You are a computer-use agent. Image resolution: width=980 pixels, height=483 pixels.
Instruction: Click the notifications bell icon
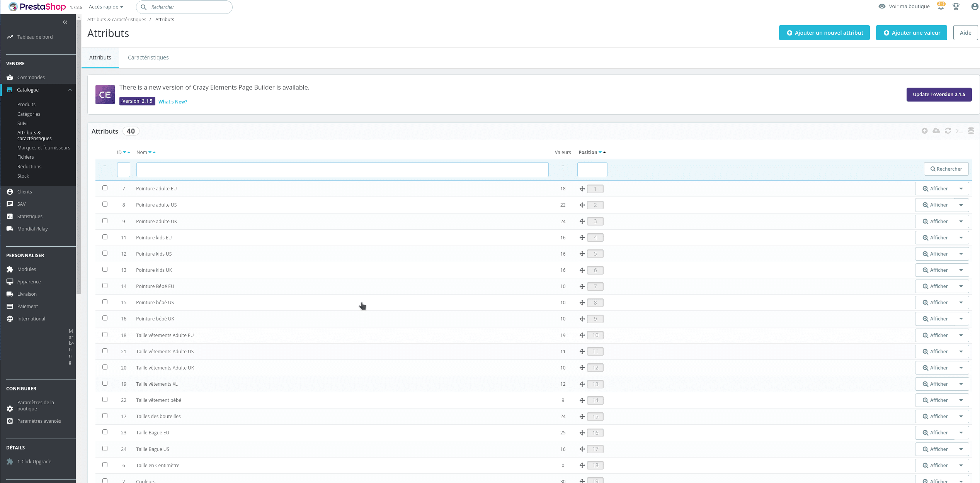[941, 7]
